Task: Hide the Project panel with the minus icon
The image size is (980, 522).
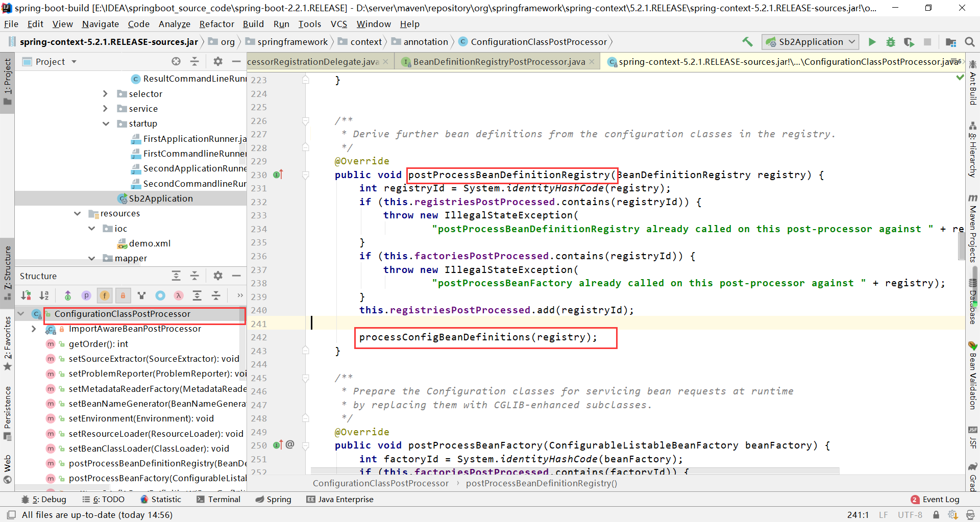Action: point(236,61)
